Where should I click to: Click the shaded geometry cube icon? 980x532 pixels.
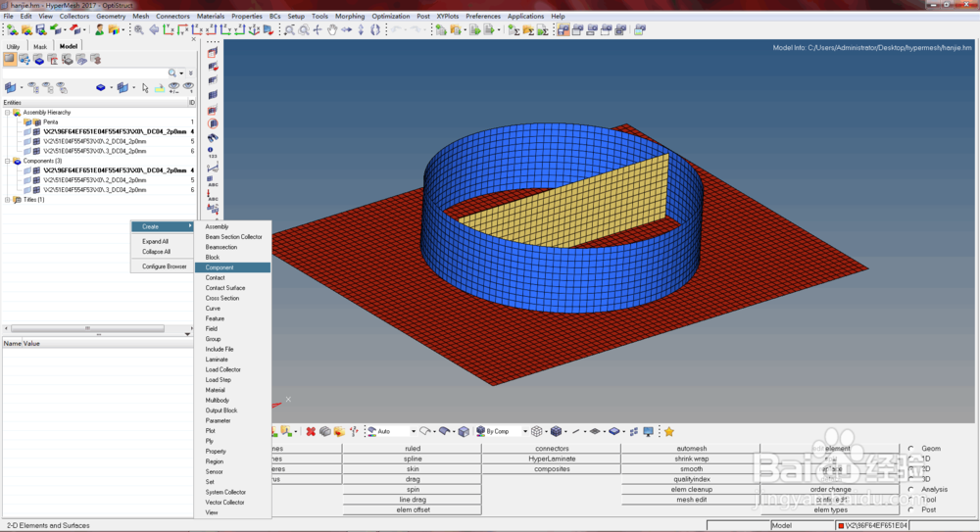click(x=464, y=431)
